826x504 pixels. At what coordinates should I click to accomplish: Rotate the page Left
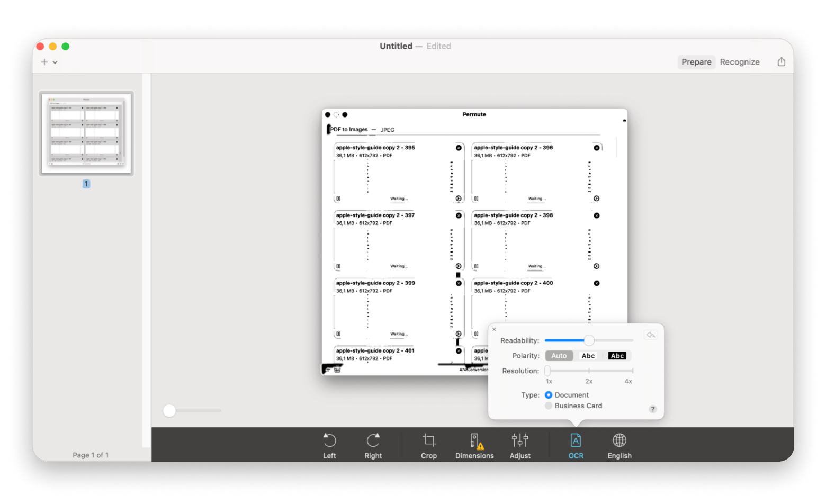tap(329, 445)
